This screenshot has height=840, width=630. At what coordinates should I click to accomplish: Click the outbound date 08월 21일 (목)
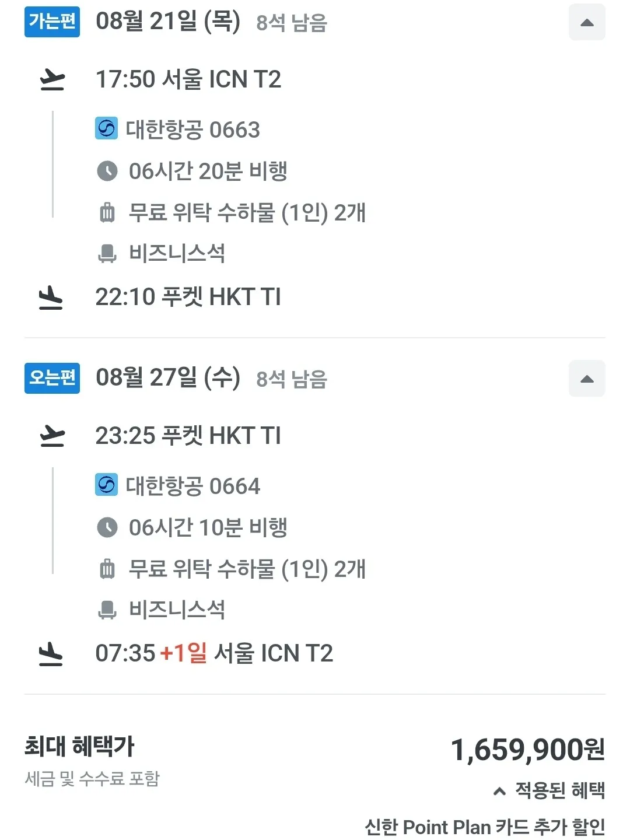(x=168, y=22)
